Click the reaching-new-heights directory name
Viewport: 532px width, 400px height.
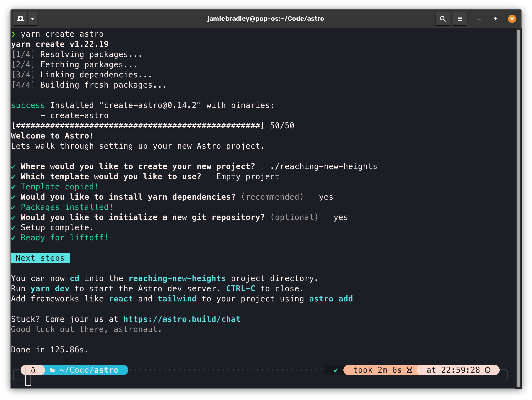pos(177,278)
